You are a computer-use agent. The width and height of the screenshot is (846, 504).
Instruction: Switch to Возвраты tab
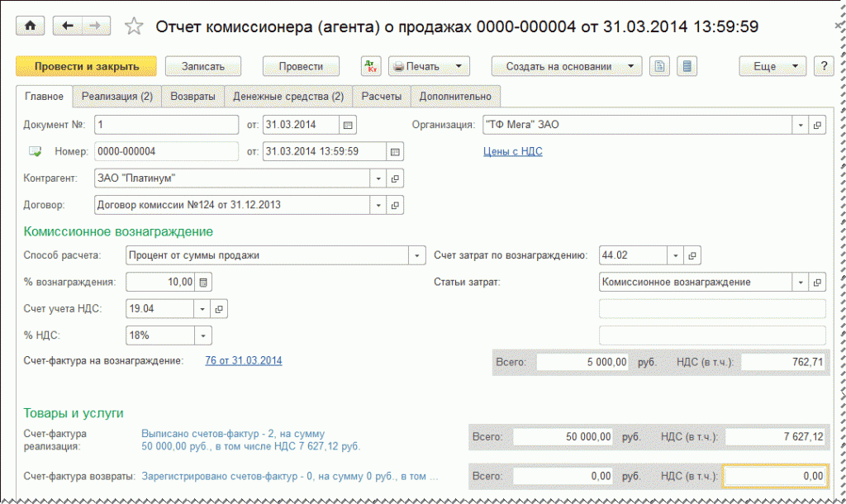coord(192,96)
